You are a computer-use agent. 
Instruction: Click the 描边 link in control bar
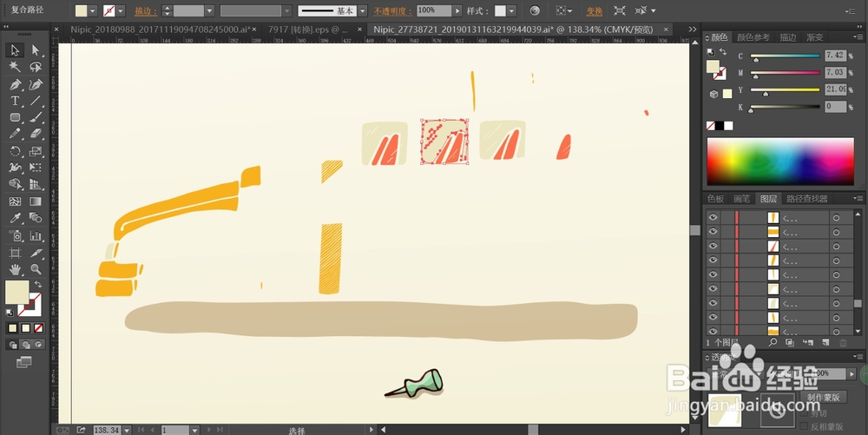point(145,10)
